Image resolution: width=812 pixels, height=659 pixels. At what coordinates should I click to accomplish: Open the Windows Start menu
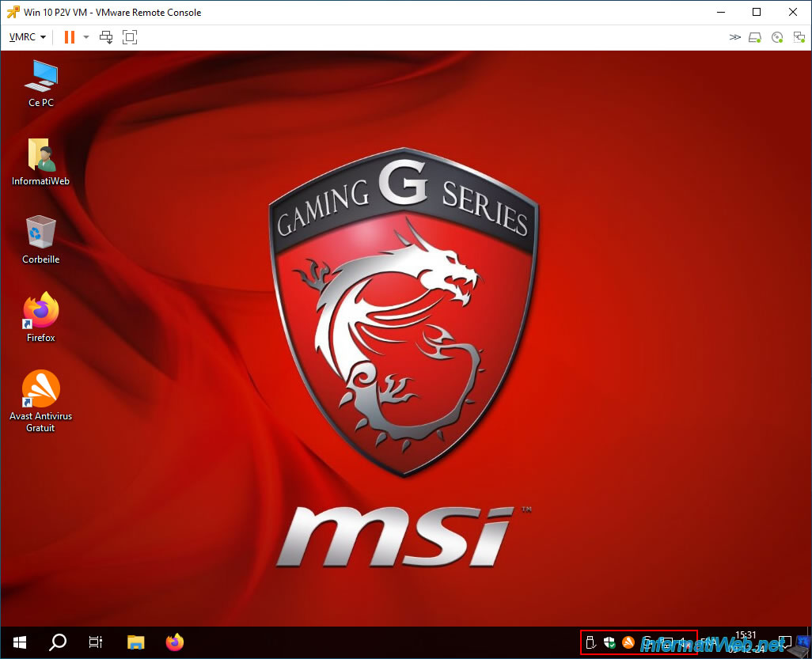pyautogui.click(x=20, y=642)
